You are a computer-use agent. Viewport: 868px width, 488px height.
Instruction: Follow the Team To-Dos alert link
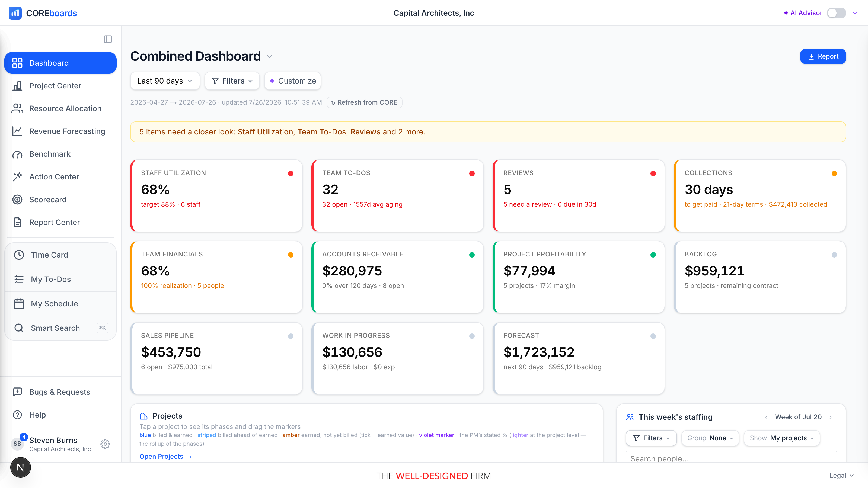point(322,132)
